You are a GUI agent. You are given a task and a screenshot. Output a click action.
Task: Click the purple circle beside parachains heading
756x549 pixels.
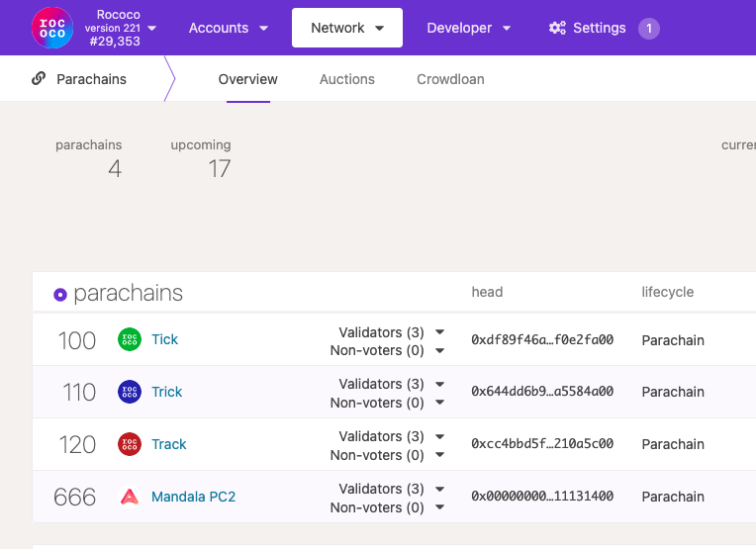point(60,295)
